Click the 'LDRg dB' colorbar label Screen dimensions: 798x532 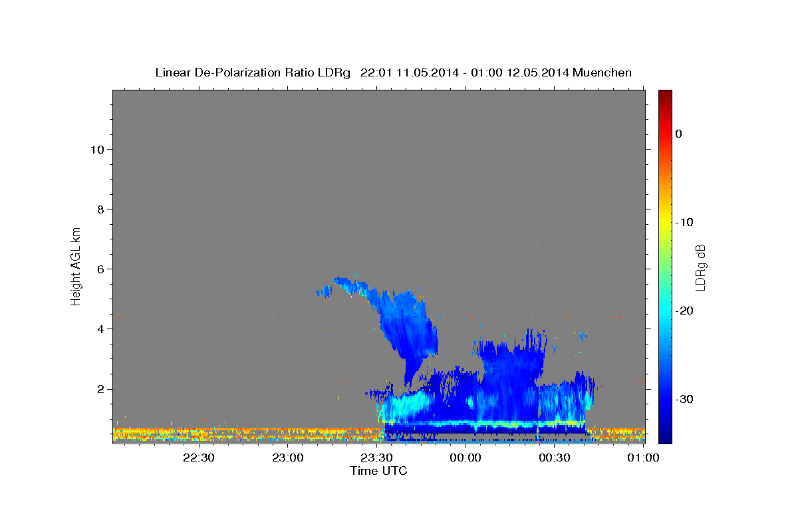click(x=700, y=267)
